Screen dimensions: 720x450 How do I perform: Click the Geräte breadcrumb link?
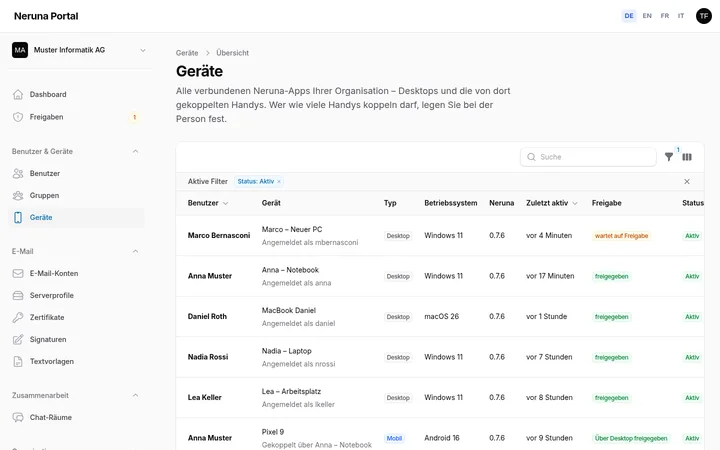point(187,53)
